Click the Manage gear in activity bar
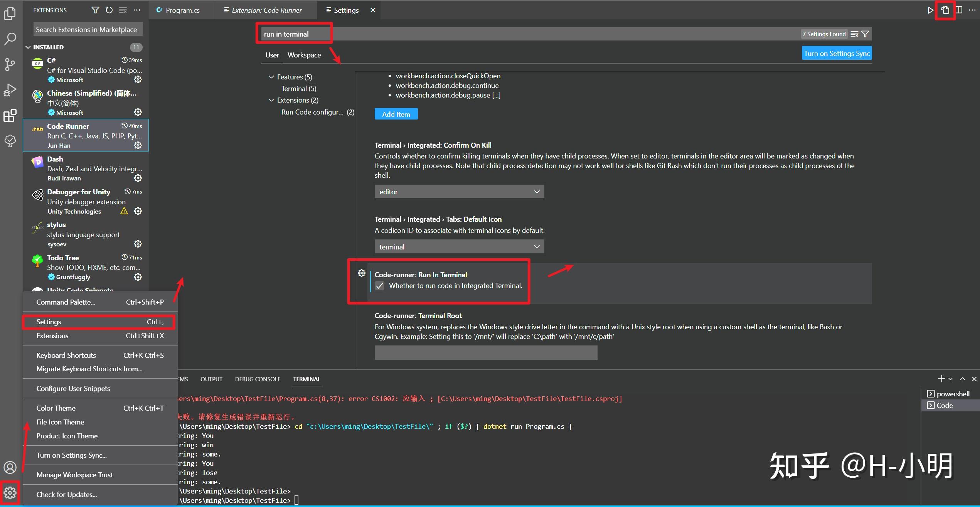 tap(10, 492)
